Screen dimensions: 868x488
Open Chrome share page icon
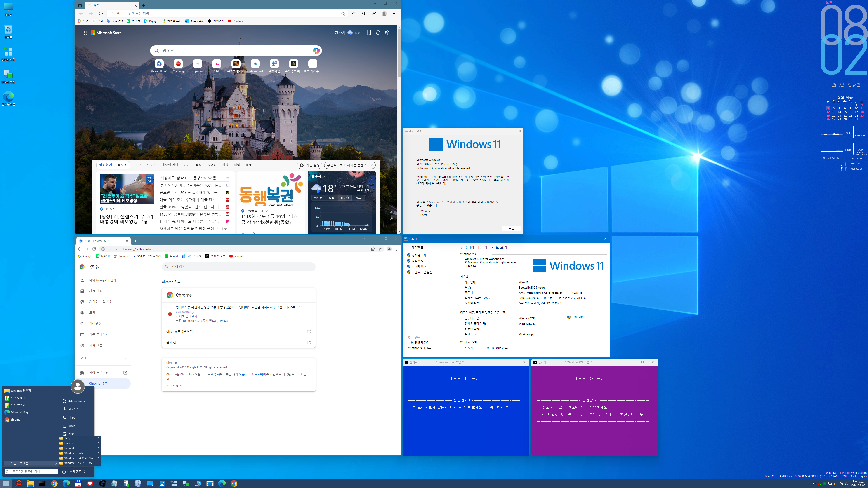[373, 249]
